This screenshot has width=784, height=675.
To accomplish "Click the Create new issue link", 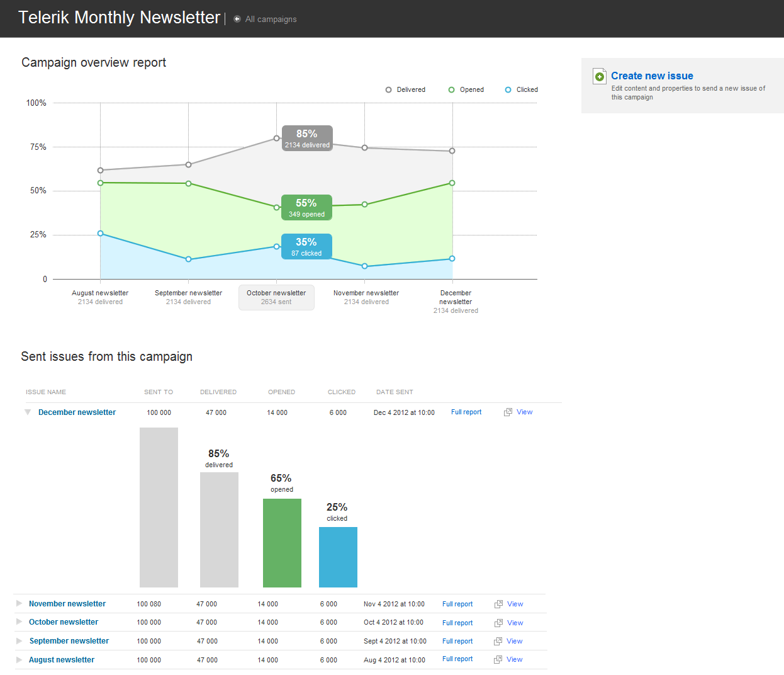I will tap(652, 76).
